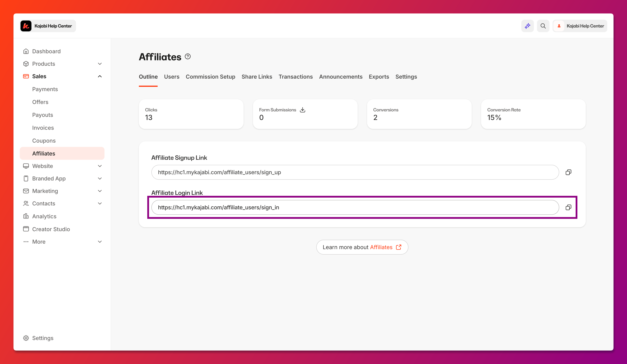
Task: Select the Outline tab
Action: (148, 77)
